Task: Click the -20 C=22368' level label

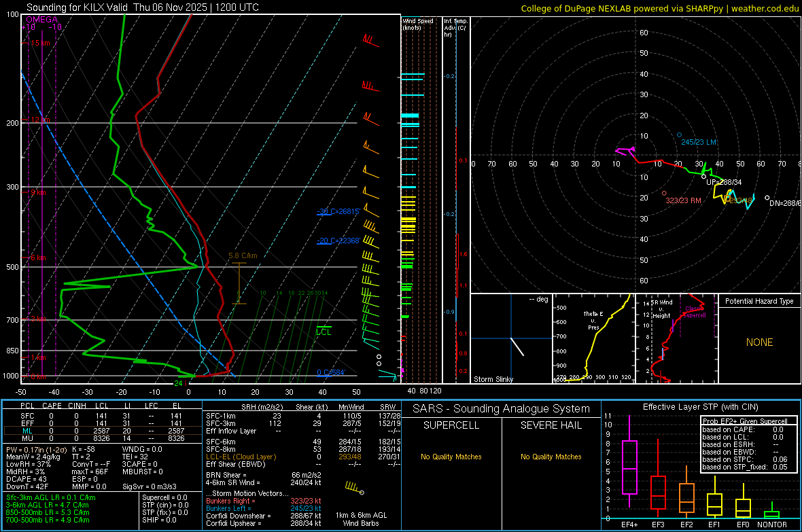Action: tap(338, 241)
